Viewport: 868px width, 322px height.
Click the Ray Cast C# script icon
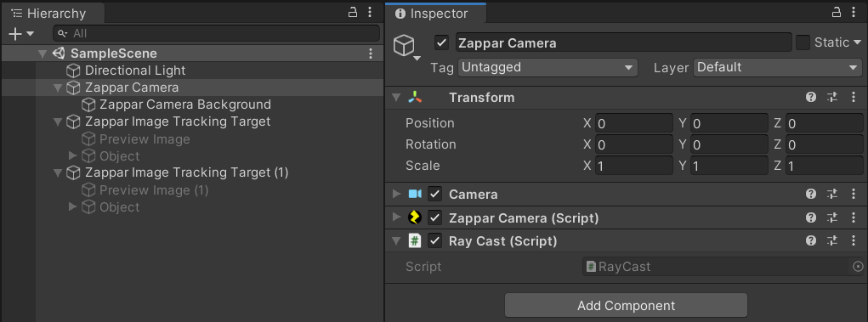tap(415, 240)
